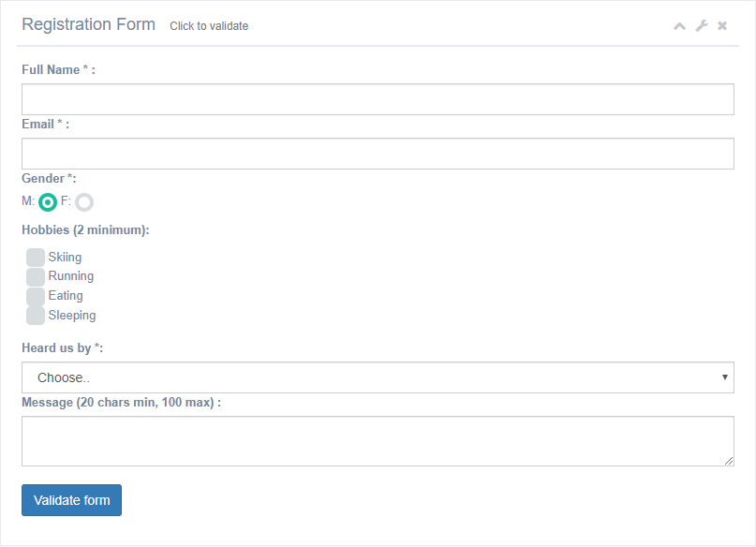Check the Running hobby checkbox
This screenshot has height=547, width=756.
coord(36,276)
